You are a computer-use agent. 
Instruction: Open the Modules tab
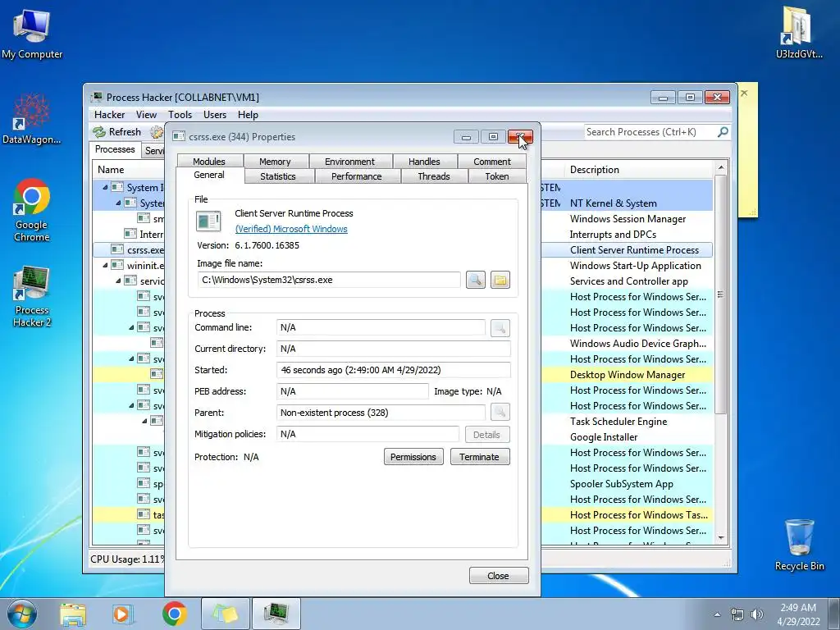click(209, 162)
